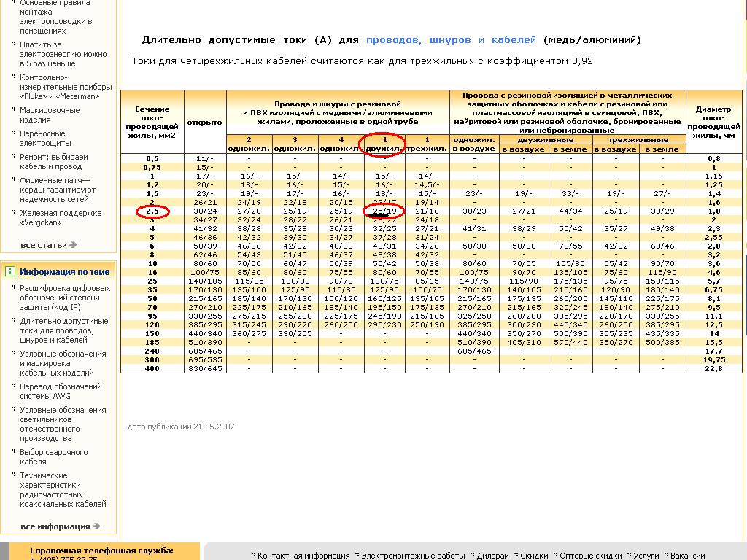Click the red-circled 25/19 table cell
Image resolution: width=747 pixels, height=560 pixels.
coord(384,211)
